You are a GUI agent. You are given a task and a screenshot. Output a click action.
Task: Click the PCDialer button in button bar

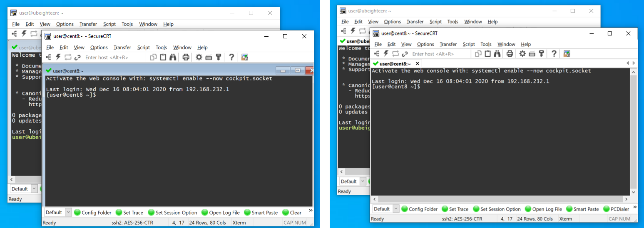[616, 209]
